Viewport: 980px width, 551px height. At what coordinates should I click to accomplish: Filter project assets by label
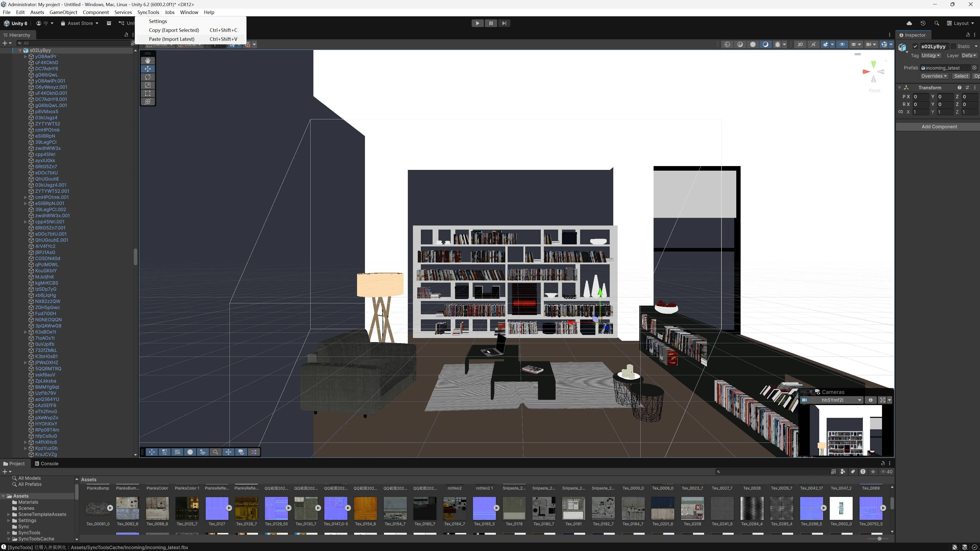(853, 471)
